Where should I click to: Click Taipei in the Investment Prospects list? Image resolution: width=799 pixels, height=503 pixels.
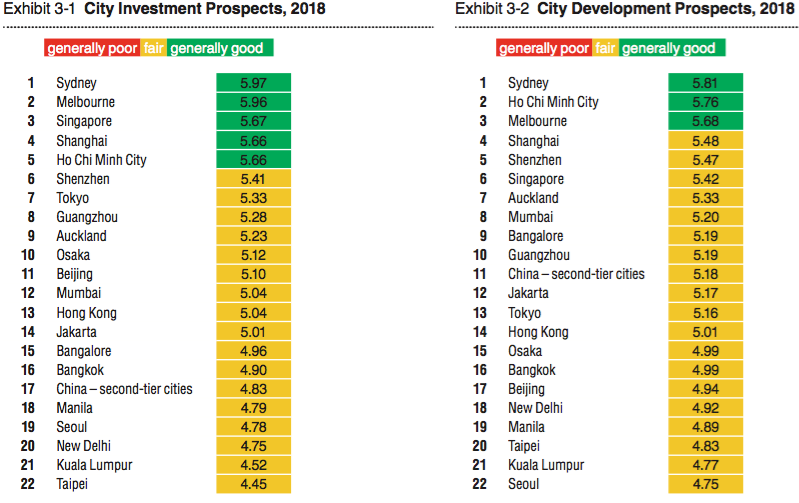pos(72,484)
